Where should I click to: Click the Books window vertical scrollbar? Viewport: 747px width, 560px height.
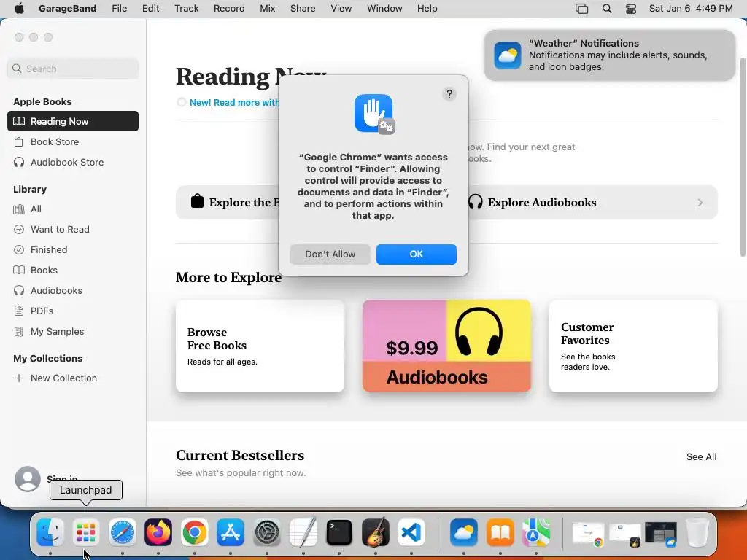pyautogui.click(x=743, y=157)
